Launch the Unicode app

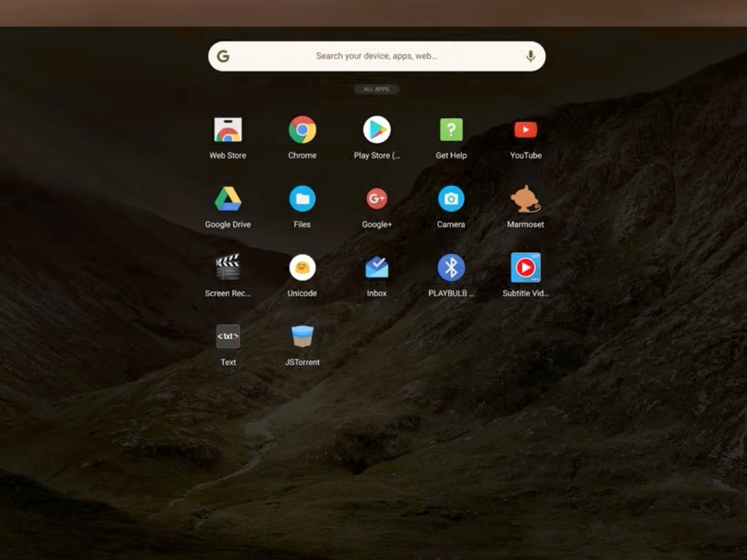[x=302, y=268]
